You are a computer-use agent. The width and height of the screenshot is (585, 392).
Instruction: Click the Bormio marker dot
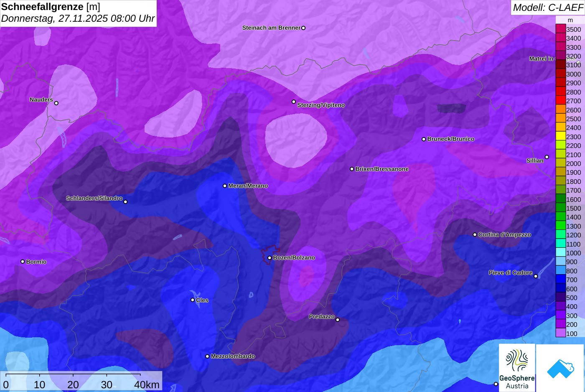pyautogui.click(x=23, y=262)
